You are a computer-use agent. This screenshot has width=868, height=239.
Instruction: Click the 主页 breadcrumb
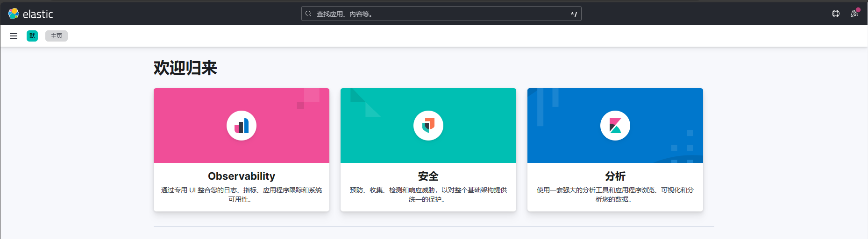tap(57, 36)
